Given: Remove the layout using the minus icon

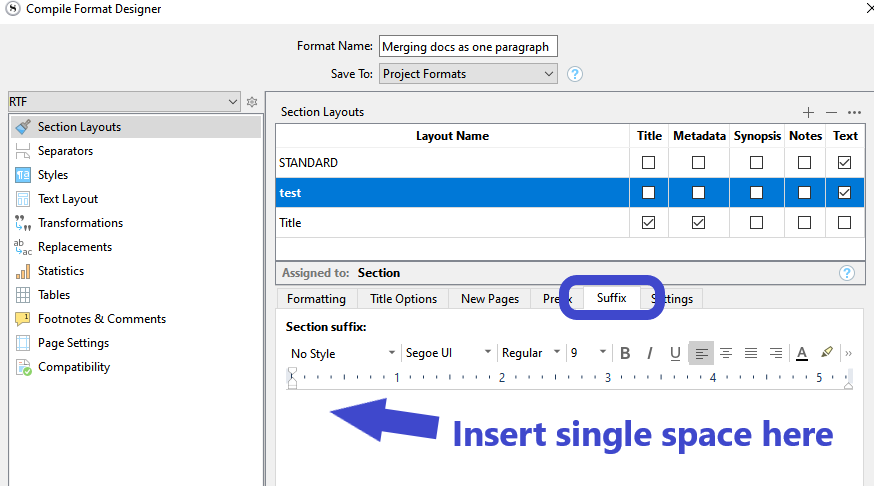Looking at the screenshot, I should click(x=831, y=112).
